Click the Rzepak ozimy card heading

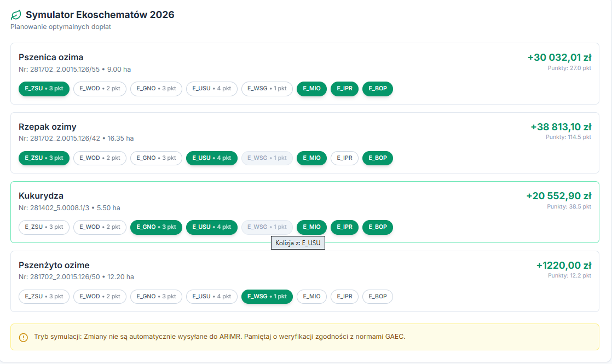(x=48, y=127)
